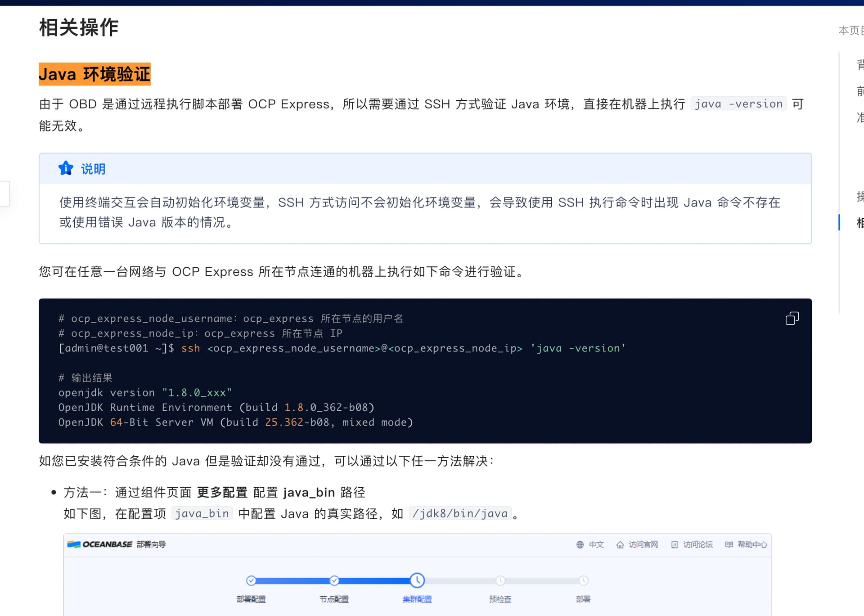Click the 集群配置 clock step icon
The width and height of the screenshot is (864, 616).
(417, 580)
